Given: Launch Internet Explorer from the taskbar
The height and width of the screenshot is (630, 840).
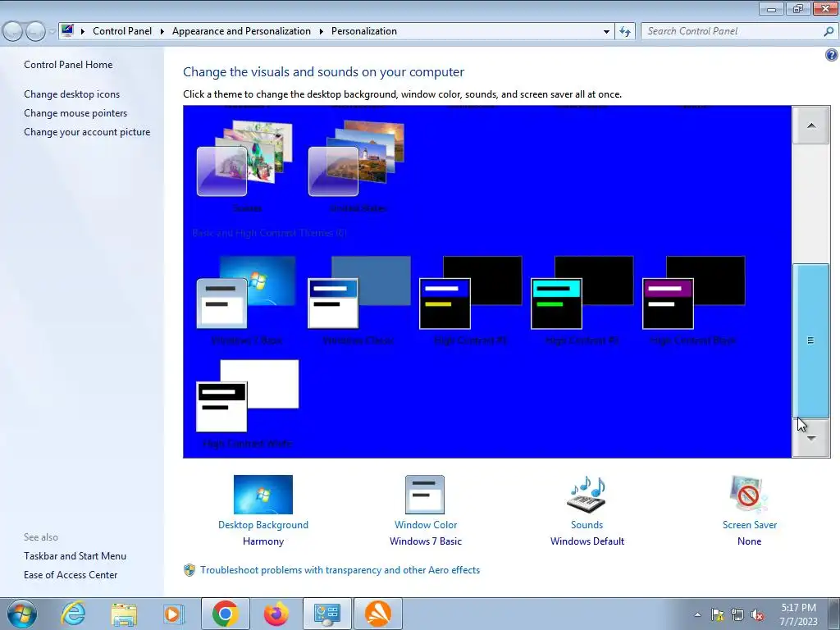Looking at the screenshot, I should [x=73, y=614].
